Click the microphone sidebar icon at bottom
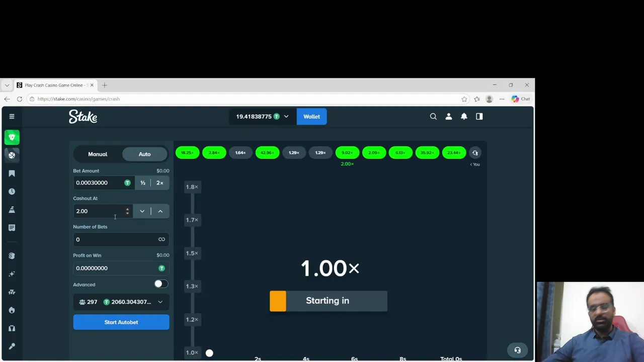Screen dimensions: 644x362 pyautogui.click(x=12, y=346)
